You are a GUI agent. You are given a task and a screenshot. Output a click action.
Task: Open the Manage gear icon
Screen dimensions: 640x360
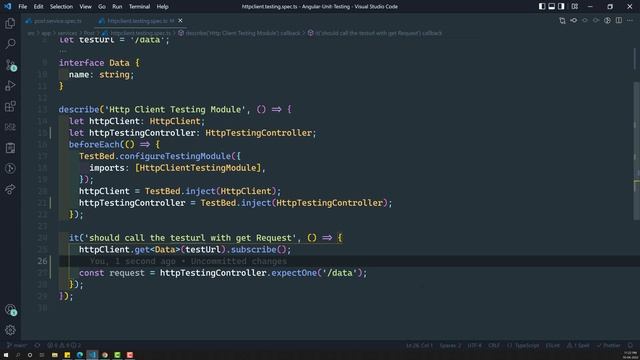10,330
